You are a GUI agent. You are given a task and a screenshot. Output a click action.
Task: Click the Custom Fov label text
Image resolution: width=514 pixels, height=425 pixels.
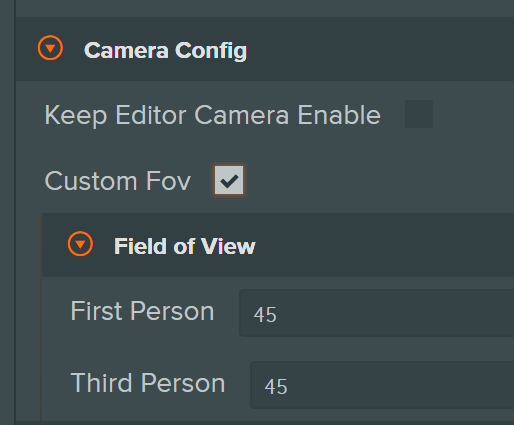coord(118,181)
